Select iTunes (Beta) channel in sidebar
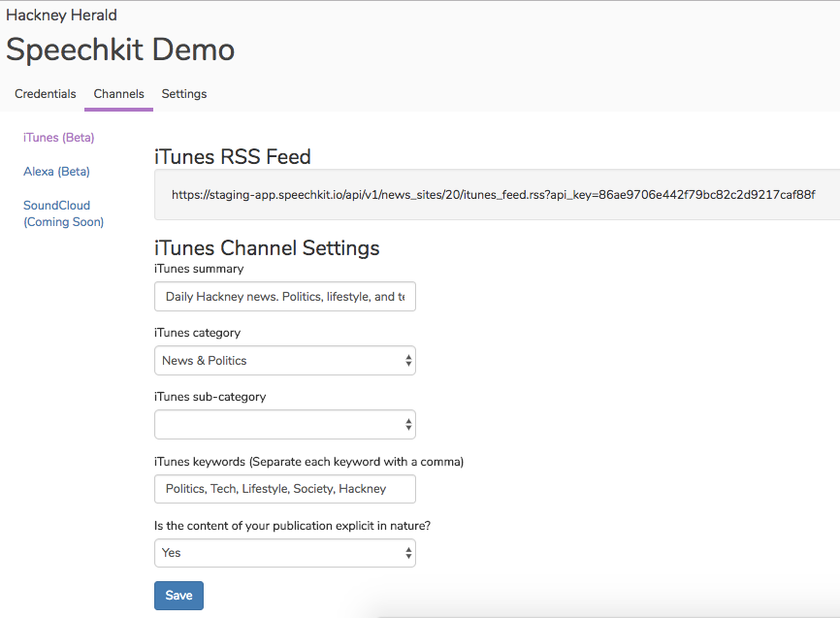 (x=59, y=138)
